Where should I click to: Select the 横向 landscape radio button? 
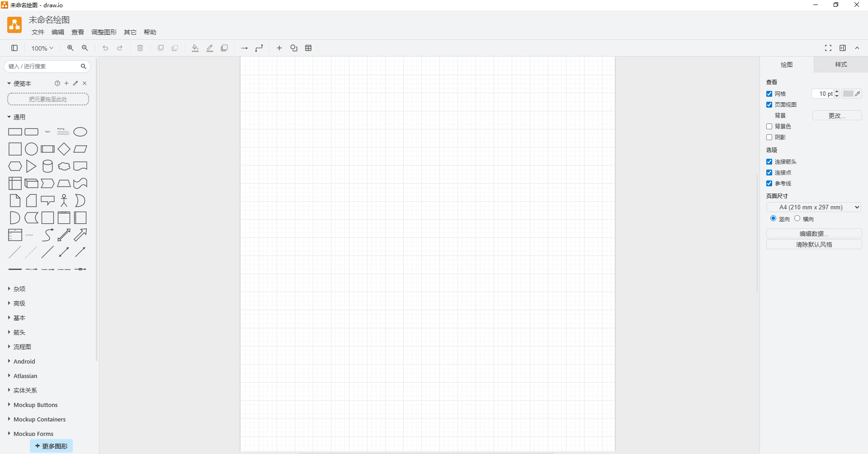coord(797,218)
